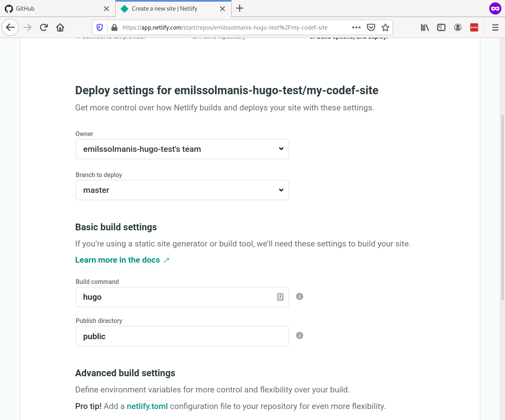Open the netlify.toml link
This screenshot has height=420, width=505.
[147, 406]
